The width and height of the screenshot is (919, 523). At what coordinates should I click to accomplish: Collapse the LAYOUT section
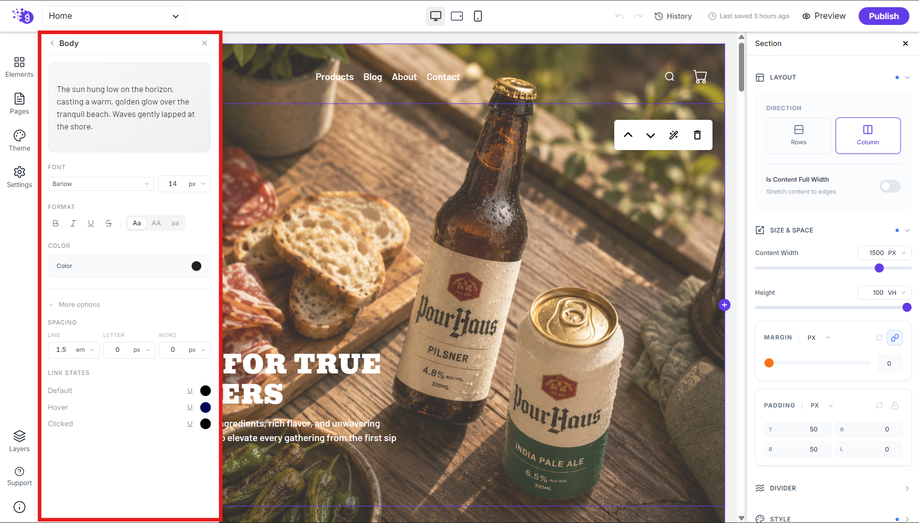(907, 77)
